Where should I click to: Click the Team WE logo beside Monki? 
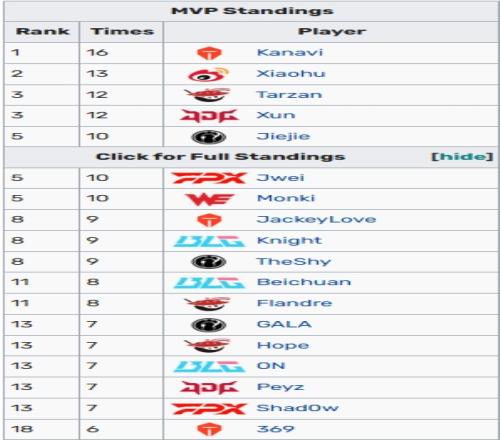[209, 199]
